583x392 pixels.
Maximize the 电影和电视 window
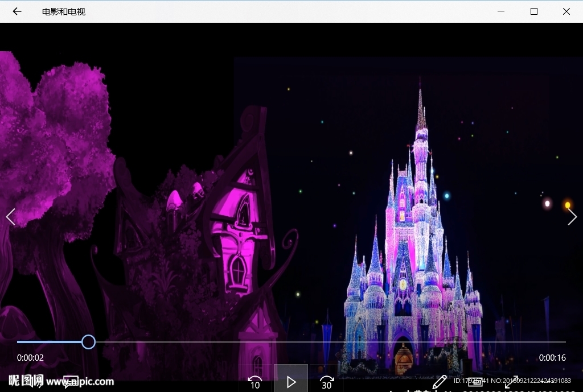pos(534,11)
